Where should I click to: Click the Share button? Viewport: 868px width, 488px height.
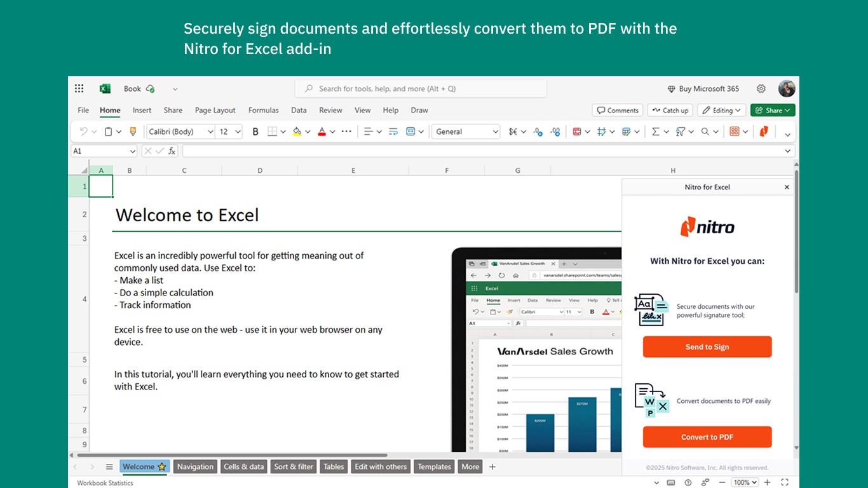(x=773, y=111)
